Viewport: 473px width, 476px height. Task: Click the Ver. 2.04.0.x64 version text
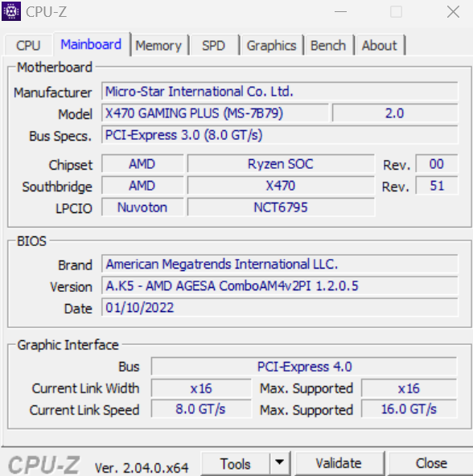142,468
